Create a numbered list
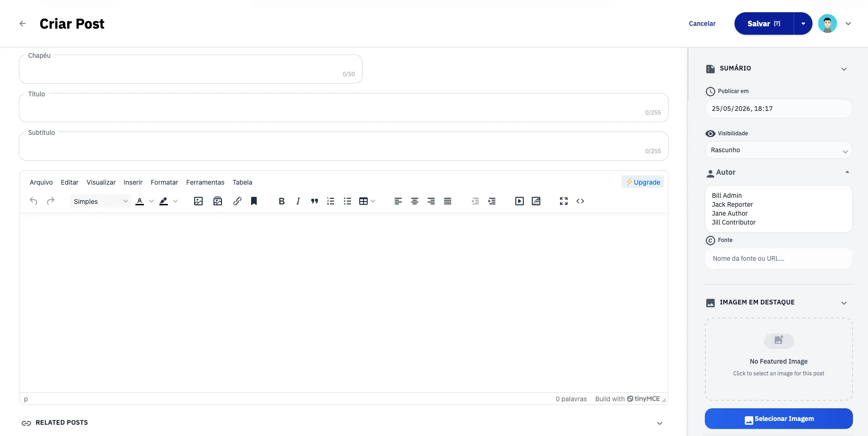Image resolution: width=868 pixels, height=436 pixels. 331,201
